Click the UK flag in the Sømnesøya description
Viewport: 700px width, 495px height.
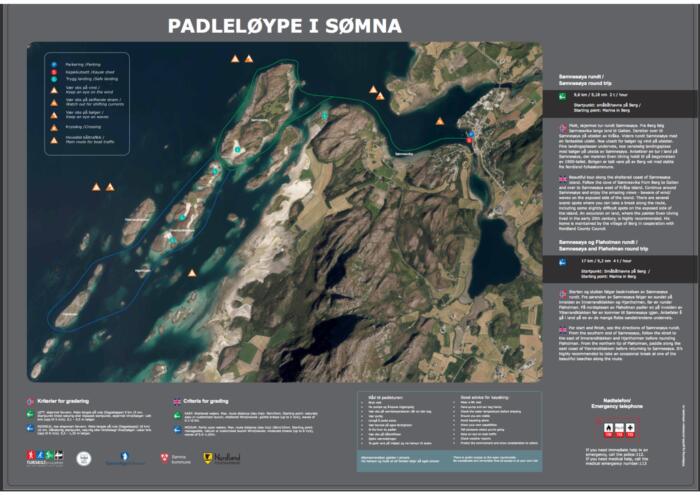click(x=563, y=179)
